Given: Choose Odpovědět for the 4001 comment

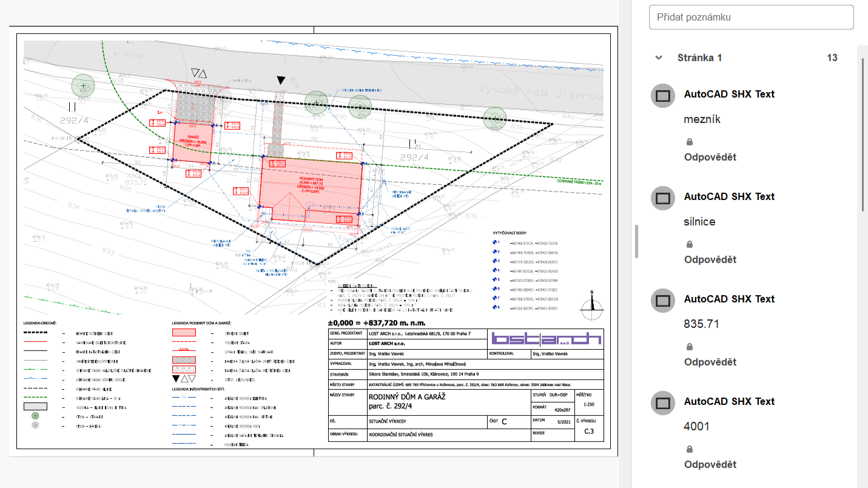Looking at the screenshot, I should click(710, 464).
